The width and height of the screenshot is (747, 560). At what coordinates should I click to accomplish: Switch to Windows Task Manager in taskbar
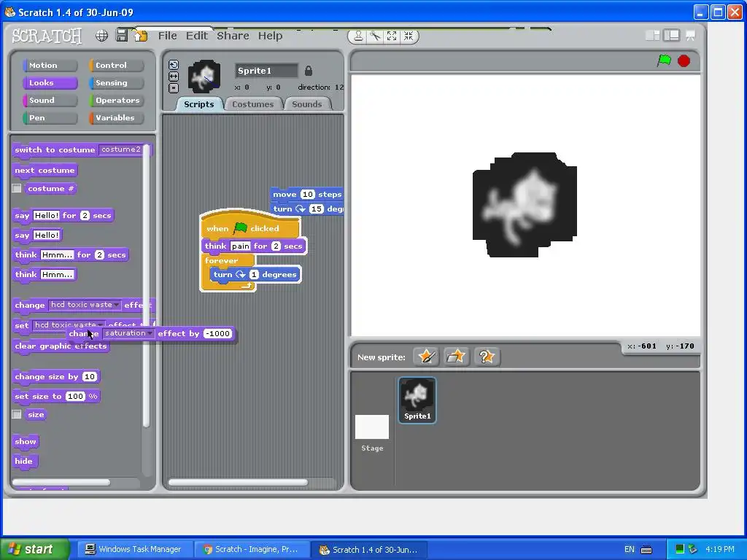[x=135, y=549]
